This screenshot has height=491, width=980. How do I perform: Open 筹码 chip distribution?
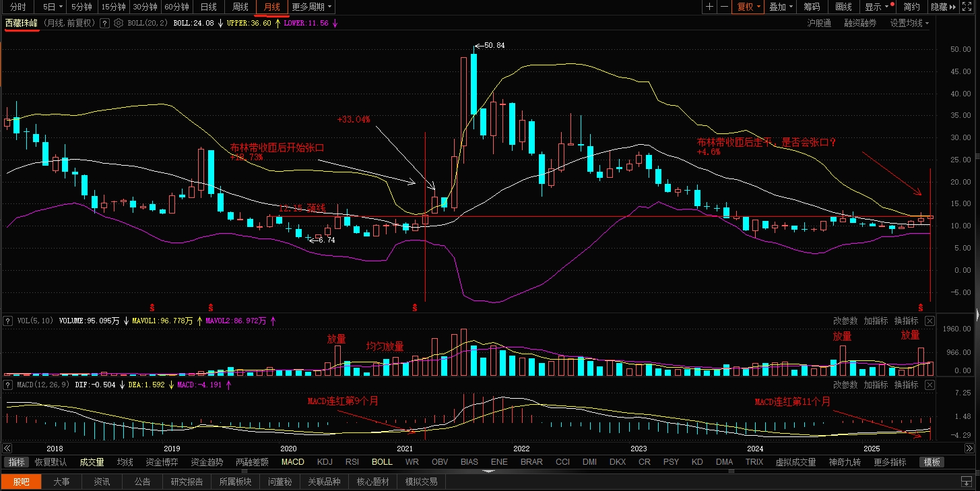[812, 7]
